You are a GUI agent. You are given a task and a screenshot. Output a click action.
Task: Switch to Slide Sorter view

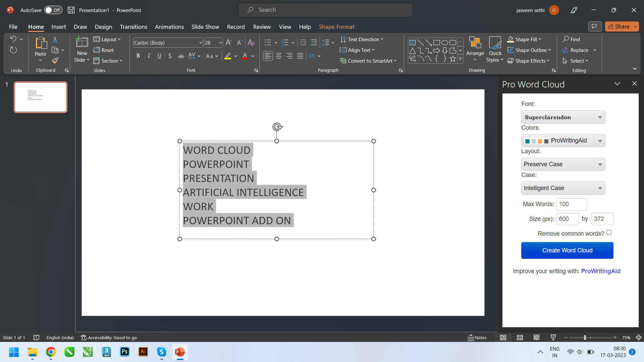(520, 338)
